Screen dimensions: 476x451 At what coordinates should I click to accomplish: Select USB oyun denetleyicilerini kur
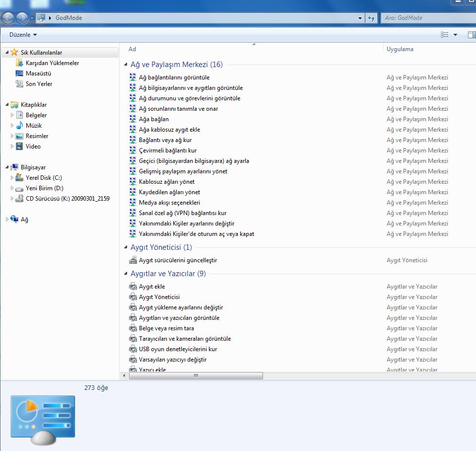(x=178, y=349)
